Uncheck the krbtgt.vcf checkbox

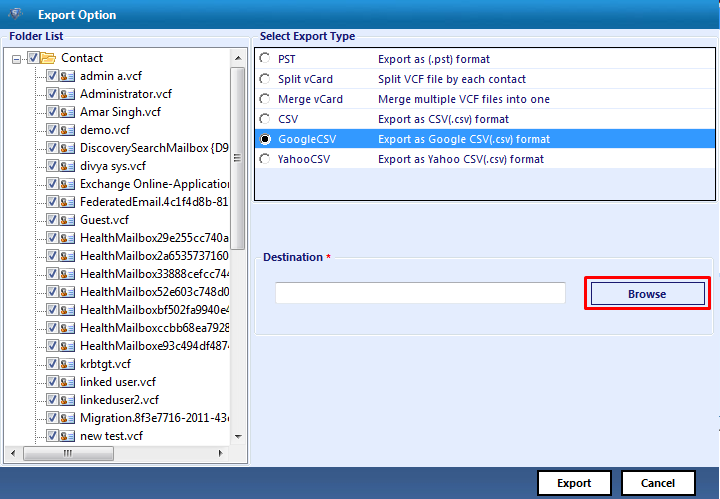coord(52,364)
